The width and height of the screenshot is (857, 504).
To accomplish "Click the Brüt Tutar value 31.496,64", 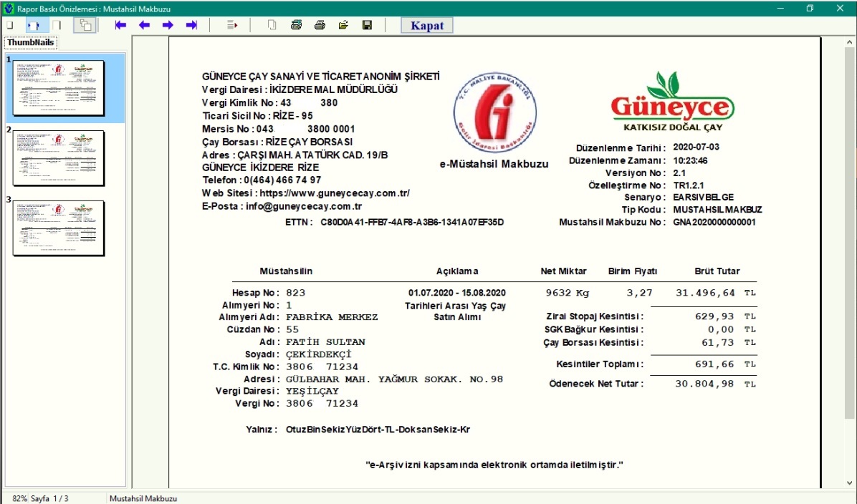I will coord(706,293).
